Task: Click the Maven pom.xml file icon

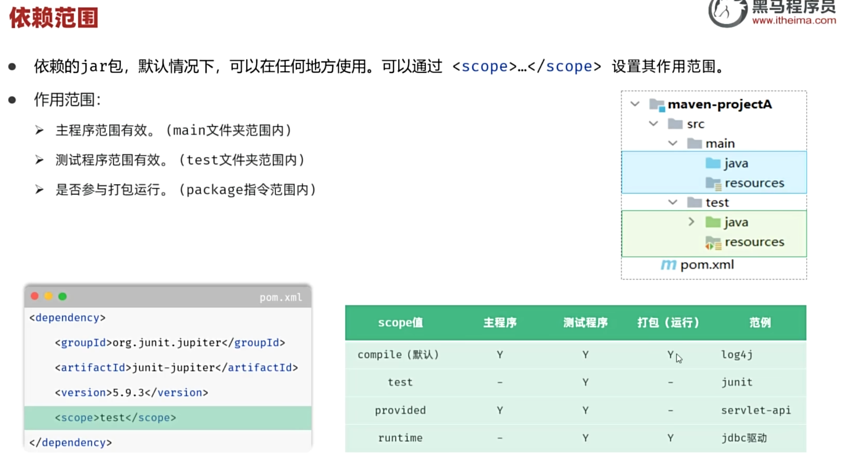Action: pyautogui.click(x=668, y=265)
